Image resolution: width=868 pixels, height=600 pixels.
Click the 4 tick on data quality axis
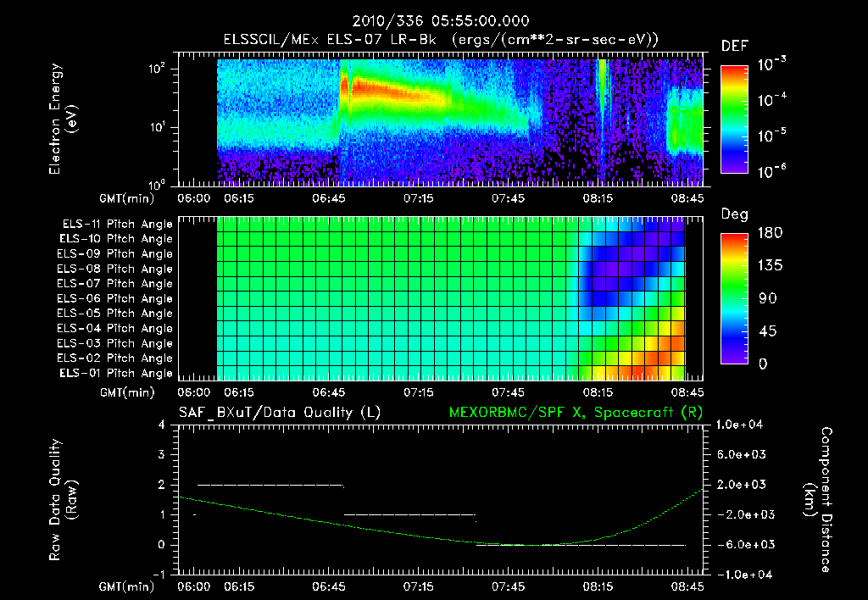click(161, 425)
